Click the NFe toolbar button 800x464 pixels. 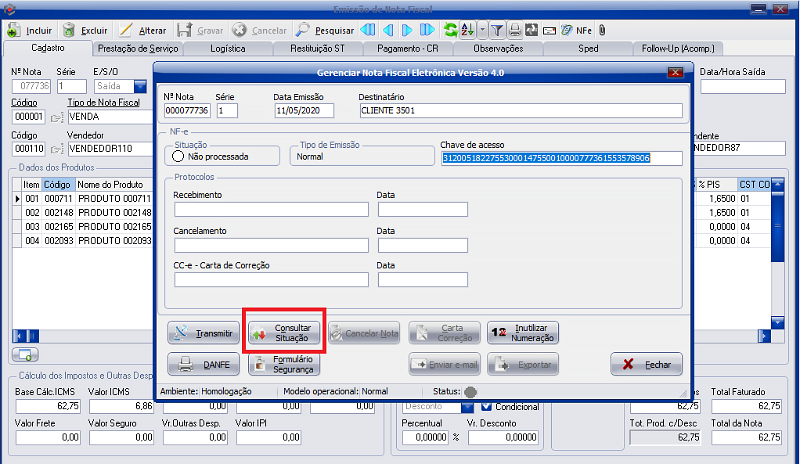point(577,30)
